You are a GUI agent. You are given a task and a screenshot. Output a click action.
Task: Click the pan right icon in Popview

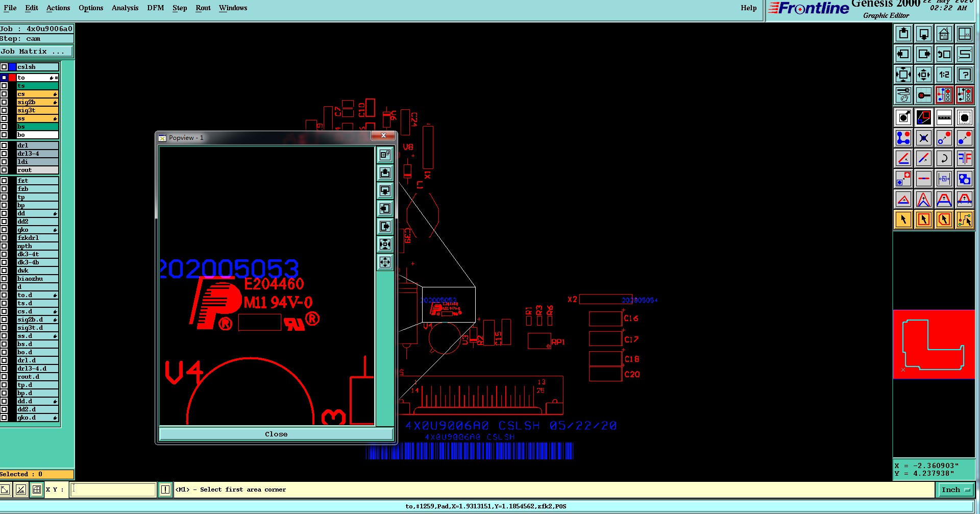coord(385,227)
